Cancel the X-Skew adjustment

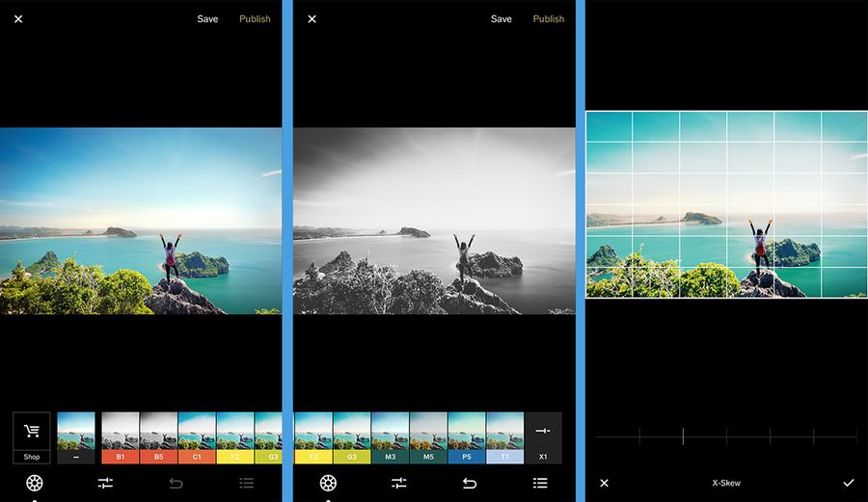coord(605,483)
